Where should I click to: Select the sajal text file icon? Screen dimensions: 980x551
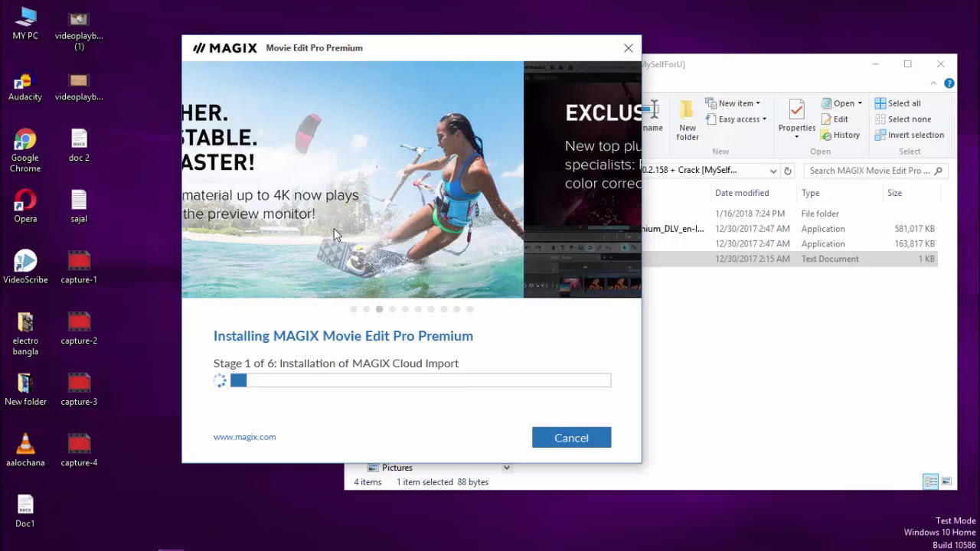79,207
